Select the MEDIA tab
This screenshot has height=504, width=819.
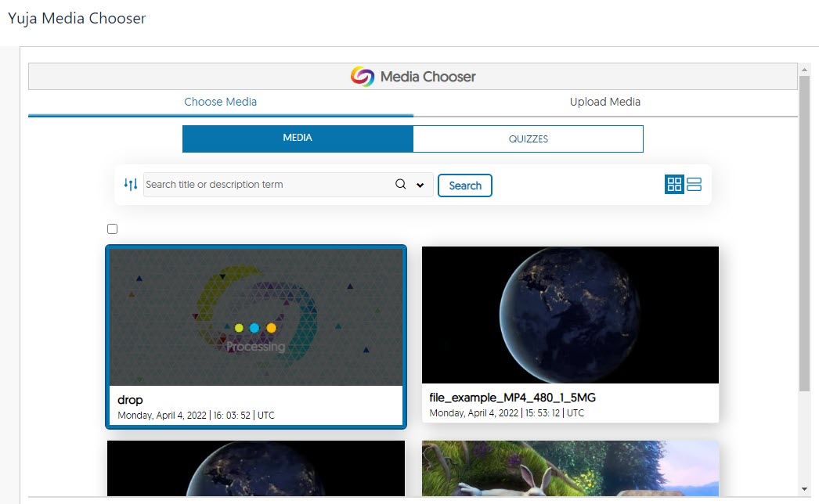298,139
